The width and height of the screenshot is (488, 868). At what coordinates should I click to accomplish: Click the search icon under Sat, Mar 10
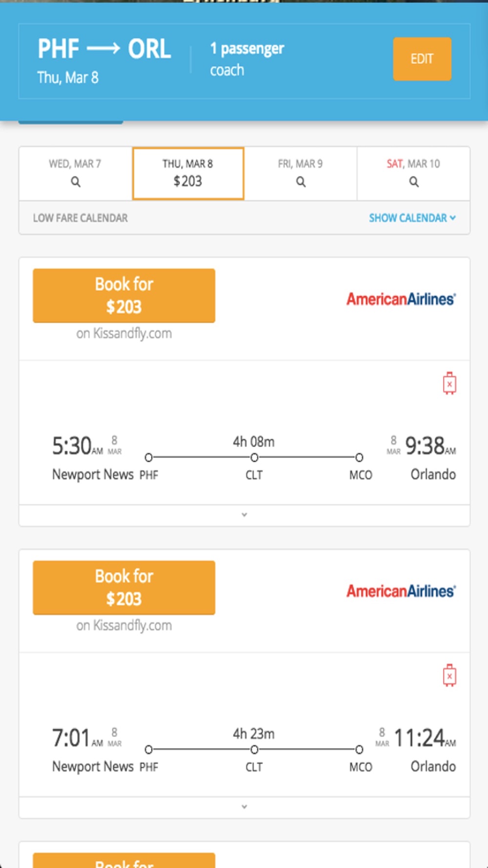click(414, 182)
